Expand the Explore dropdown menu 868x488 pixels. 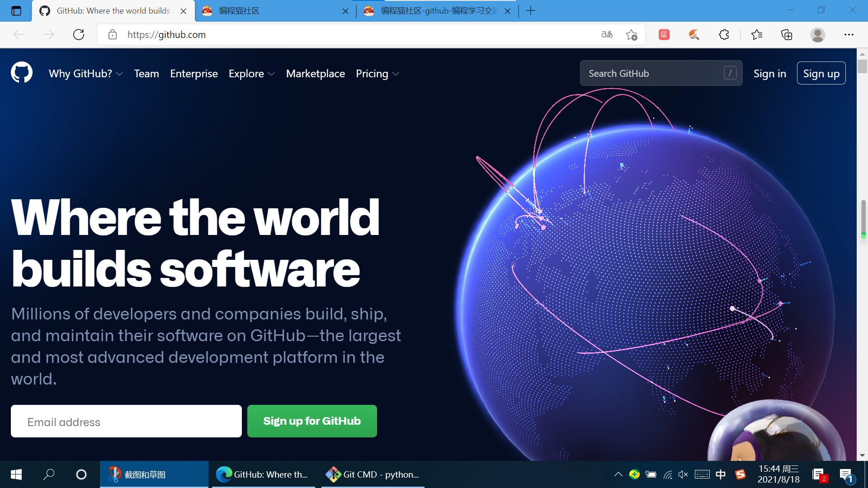coord(251,74)
